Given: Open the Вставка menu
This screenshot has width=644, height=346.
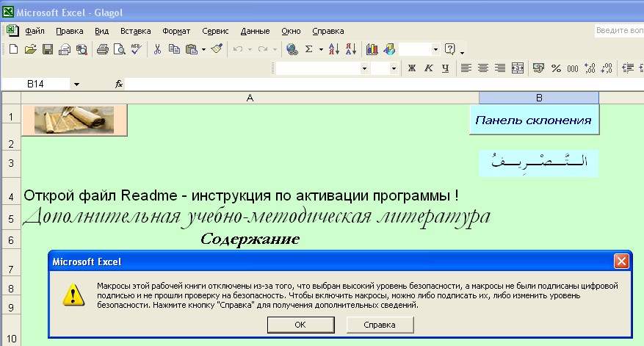Looking at the screenshot, I should coord(136,31).
